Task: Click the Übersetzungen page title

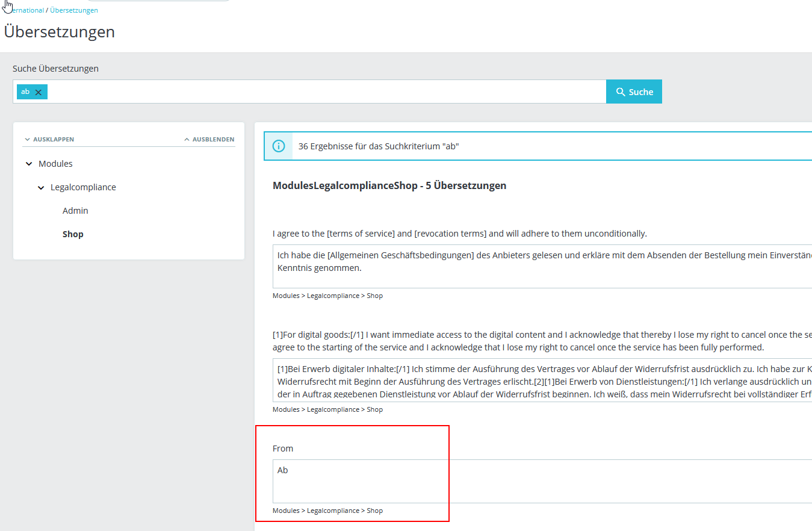Action: [x=60, y=31]
